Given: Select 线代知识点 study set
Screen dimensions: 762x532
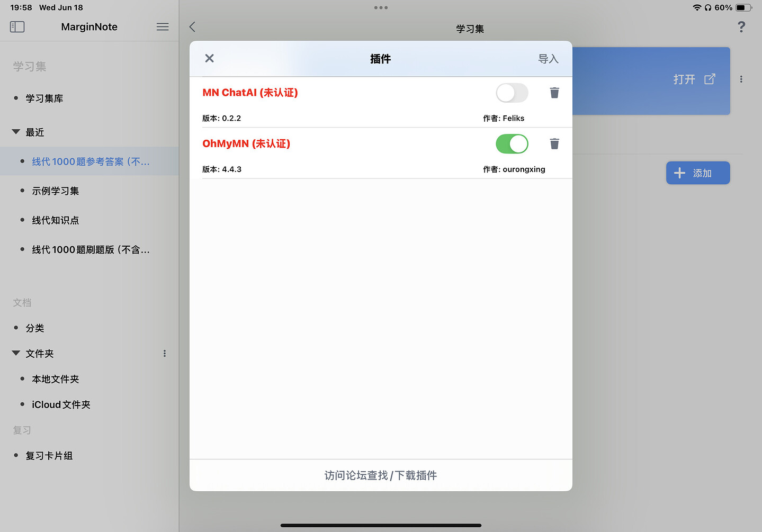Looking at the screenshot, I should 56,220.
